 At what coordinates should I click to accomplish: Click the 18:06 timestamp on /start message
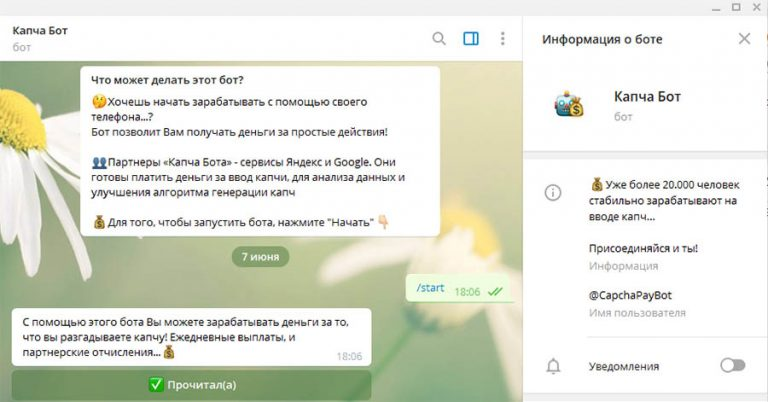point(467,292)
